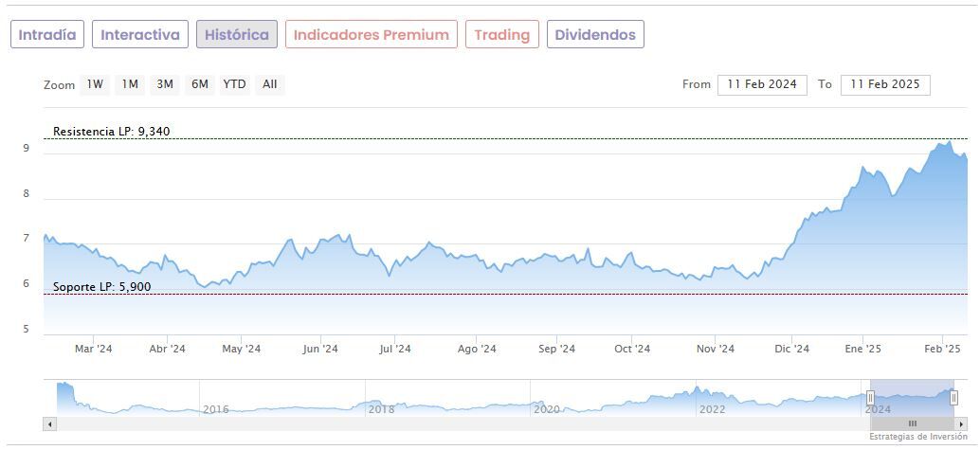Show the Dividendos view
This screenshot has height=450, width=980.
[x=595, y=35]
